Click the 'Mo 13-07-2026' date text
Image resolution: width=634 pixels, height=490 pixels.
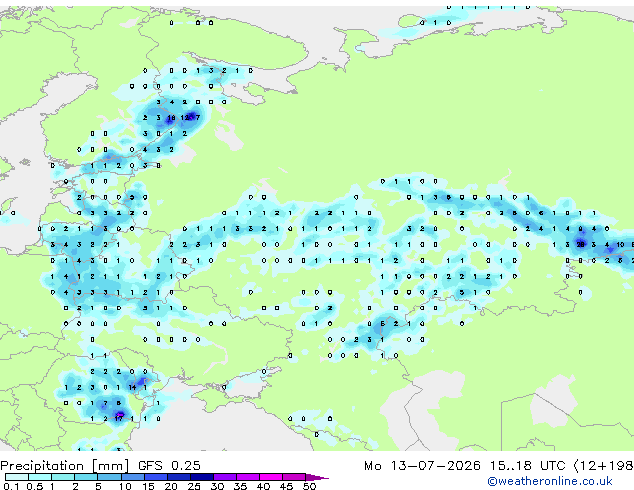422,466
